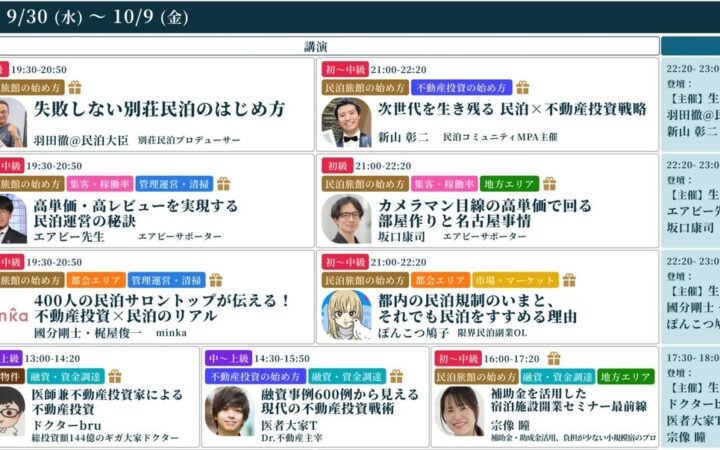Image resolution: width=720 pixels, height=450 pixels.
Task: Open talk 医師兼不動産投資家による不動産投資
Action: 107,401
